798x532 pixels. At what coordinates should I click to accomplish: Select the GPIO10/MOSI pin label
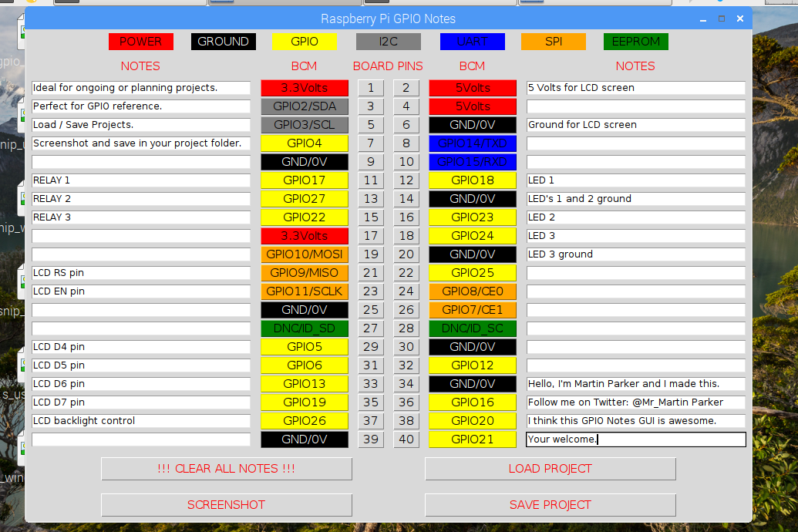pyautogui.click(x=305, y=254)
